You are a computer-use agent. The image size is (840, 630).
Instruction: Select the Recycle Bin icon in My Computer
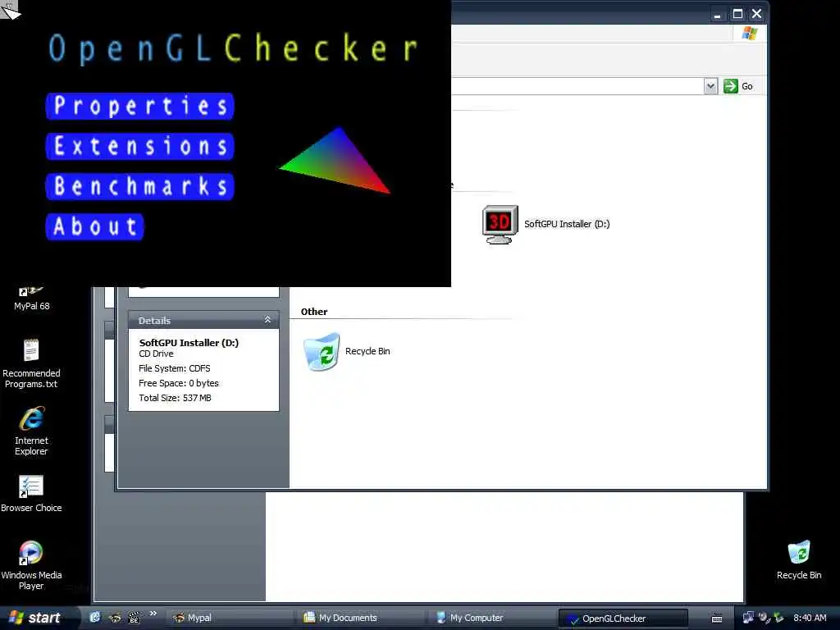pyautogui.click(x=322, y=351)
